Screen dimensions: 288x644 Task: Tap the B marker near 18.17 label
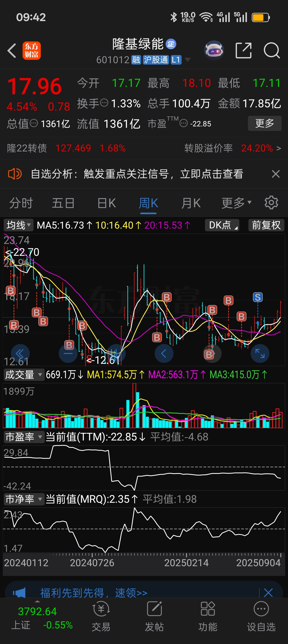pos(10,291)
